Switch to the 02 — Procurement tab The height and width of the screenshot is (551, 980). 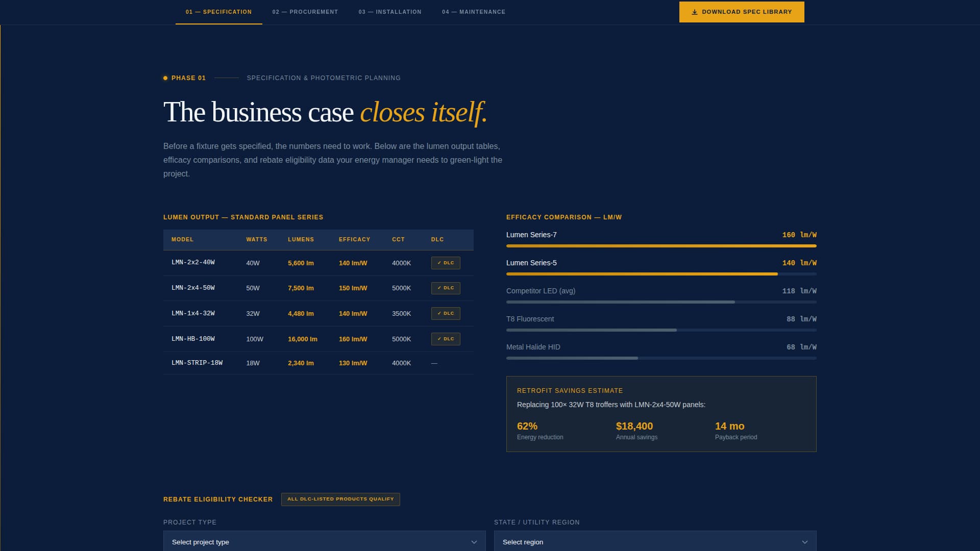click(305, 11)
